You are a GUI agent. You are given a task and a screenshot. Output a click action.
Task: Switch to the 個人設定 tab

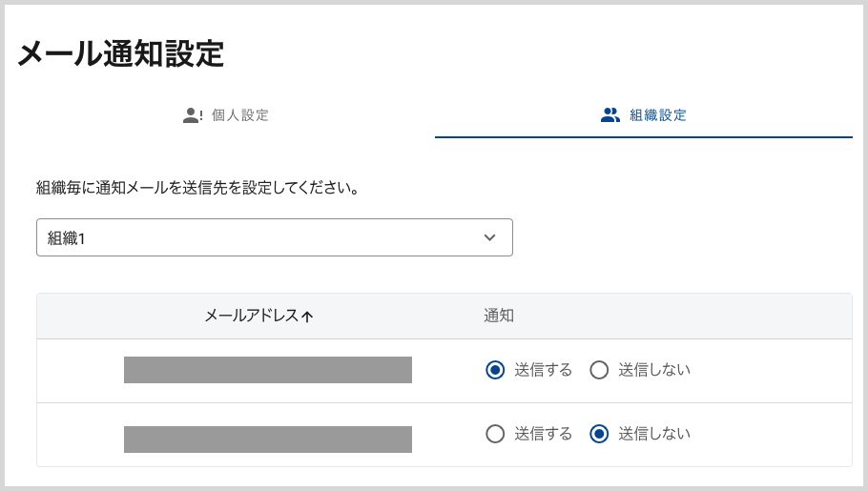click(x=239, y=115)
